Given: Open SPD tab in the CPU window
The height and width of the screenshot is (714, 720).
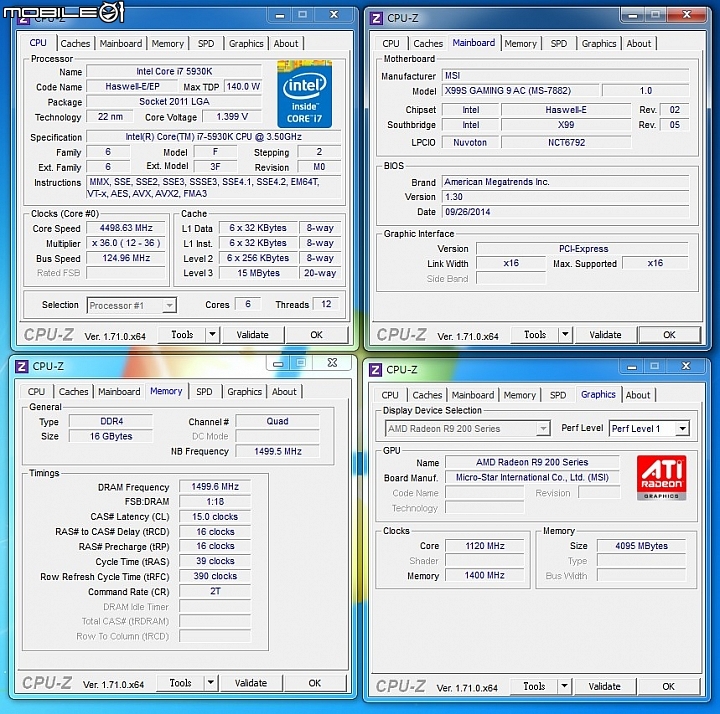Looking at the screenshot, I should click(x=206, y=44).
